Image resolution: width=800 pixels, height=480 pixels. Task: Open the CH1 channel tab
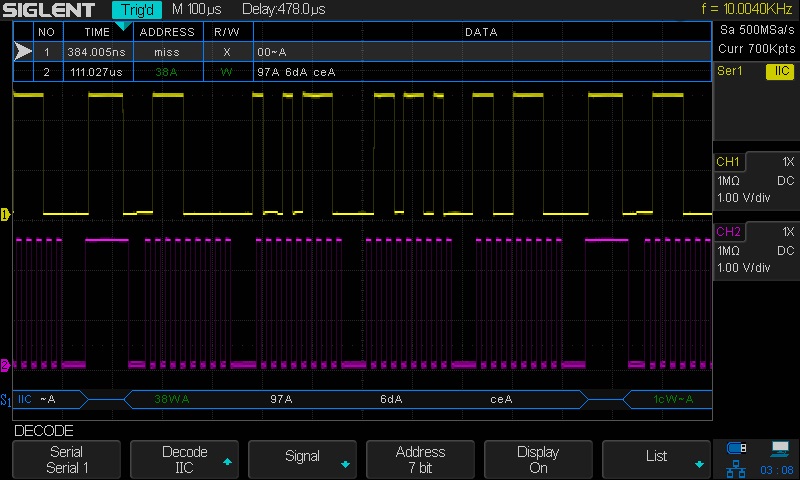[x=729, y=162]
